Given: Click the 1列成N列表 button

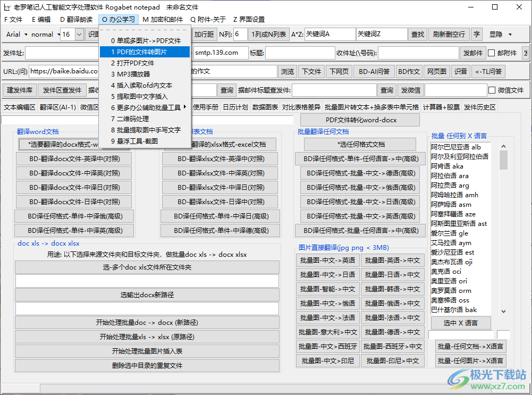Looking at the screenshot, I should [269, 34].
